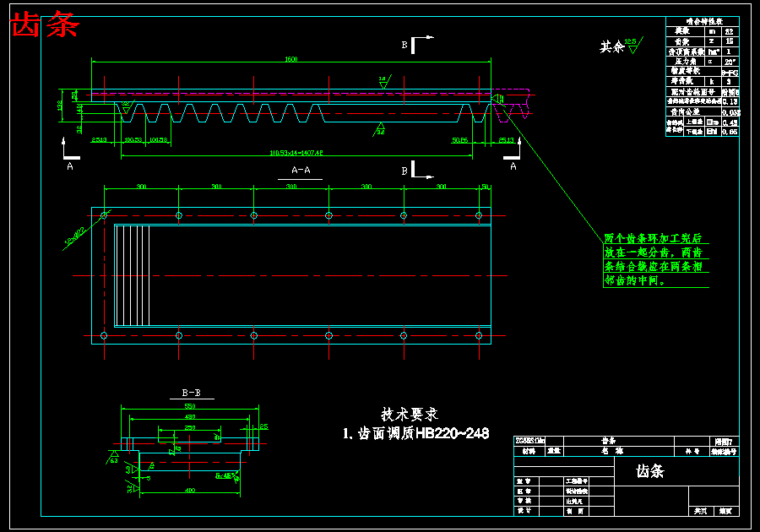The height and width of the screenshot is (532, 760).
Task: Select the 5×45° chamfer annotation
Action: [x=224, y=475]
